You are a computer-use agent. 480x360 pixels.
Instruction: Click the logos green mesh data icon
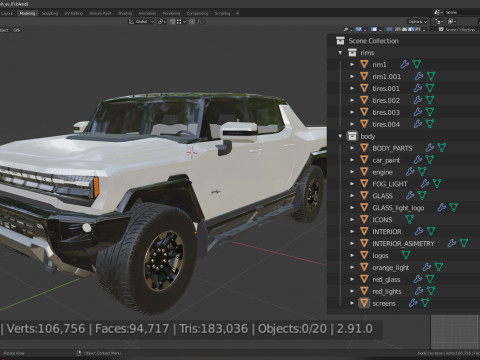pos(406,255)
